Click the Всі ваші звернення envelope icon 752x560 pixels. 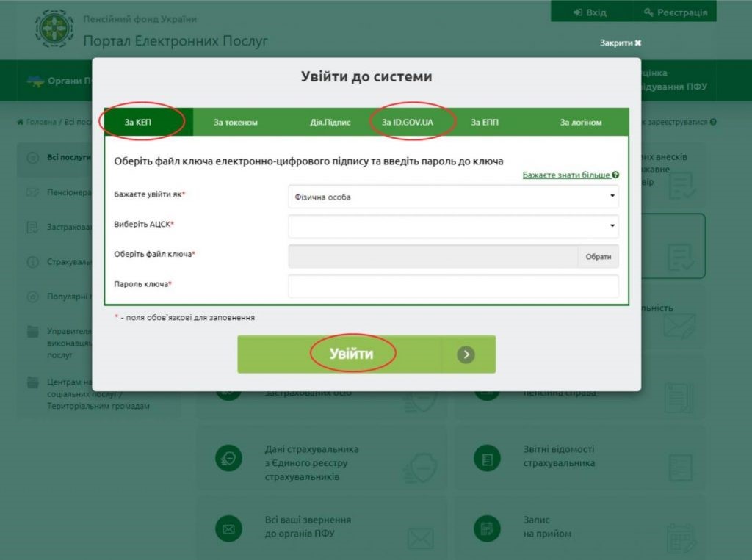tap(228, 527)
